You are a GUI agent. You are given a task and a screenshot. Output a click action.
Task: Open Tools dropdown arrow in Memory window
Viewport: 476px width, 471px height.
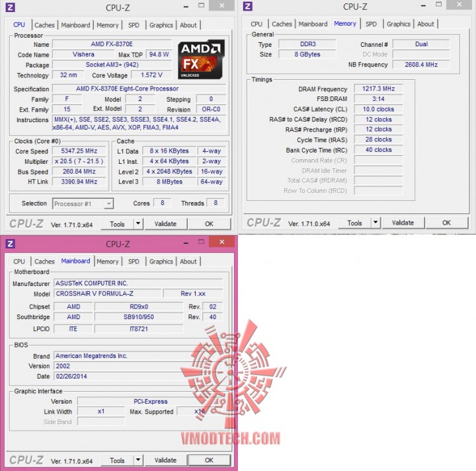[376, 223]
